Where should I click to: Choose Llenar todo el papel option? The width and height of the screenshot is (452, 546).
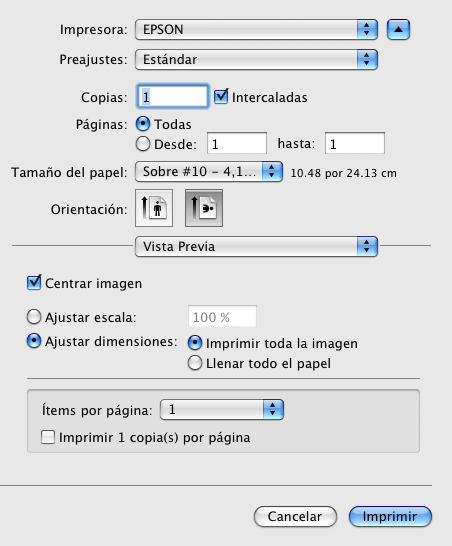click(195, 363)
